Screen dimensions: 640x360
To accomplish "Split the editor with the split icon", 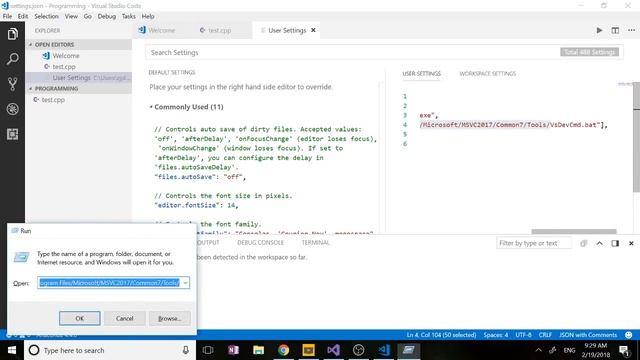I will click(615, 30).
